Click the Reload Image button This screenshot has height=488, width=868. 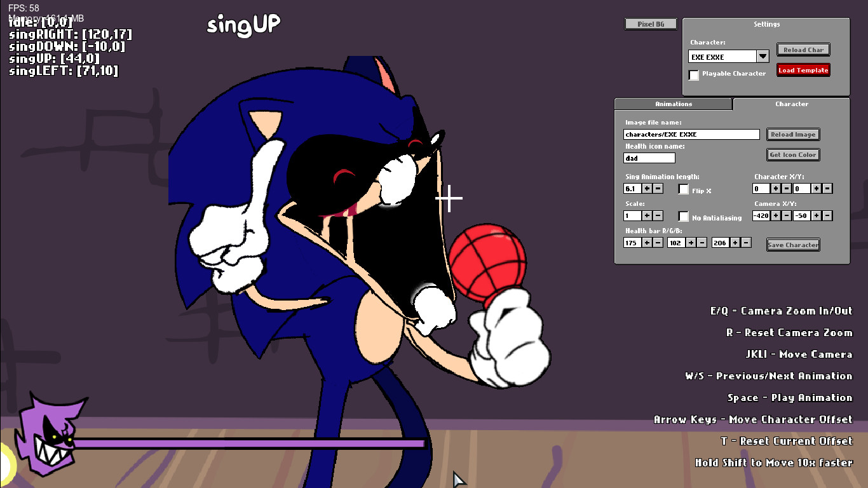point(793,134)
